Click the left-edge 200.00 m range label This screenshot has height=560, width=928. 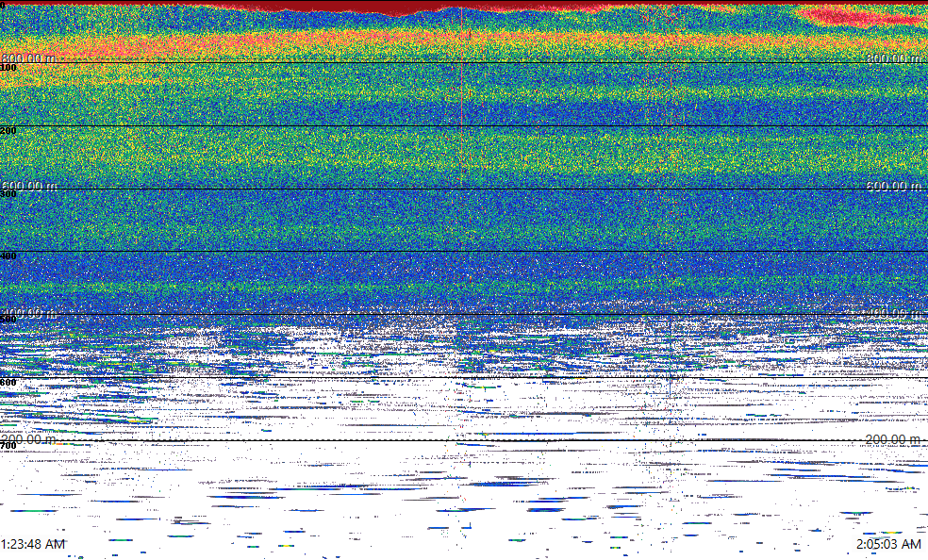point(29,439)
